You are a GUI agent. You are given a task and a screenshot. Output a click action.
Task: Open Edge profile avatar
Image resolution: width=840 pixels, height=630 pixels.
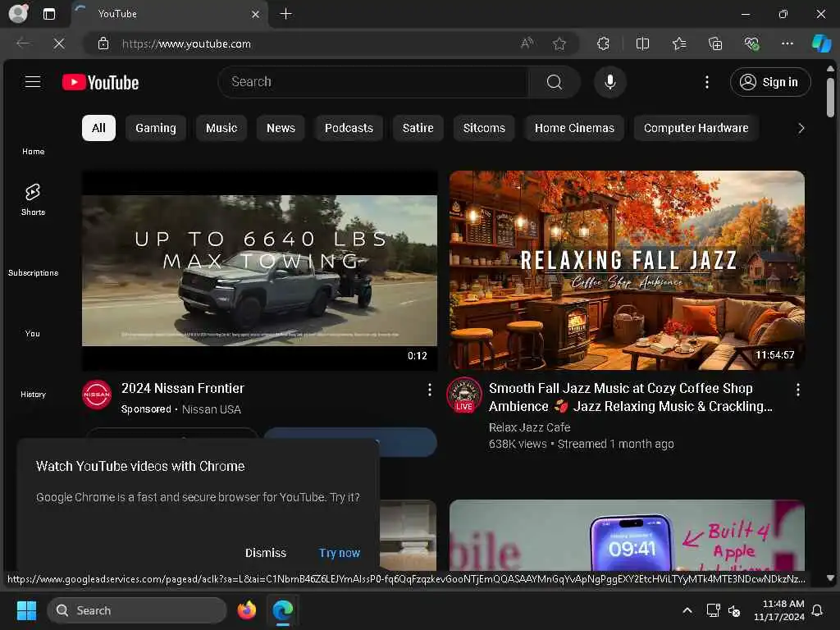19,13
